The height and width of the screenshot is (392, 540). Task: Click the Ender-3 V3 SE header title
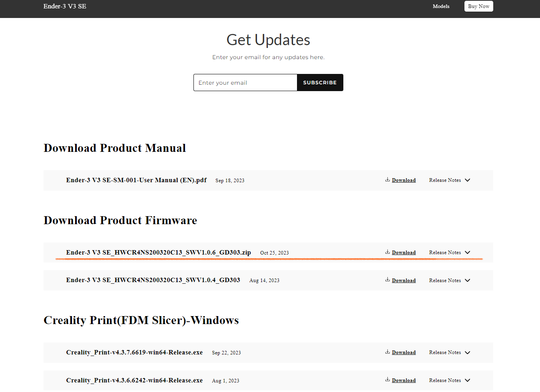[x=65, y=6]
